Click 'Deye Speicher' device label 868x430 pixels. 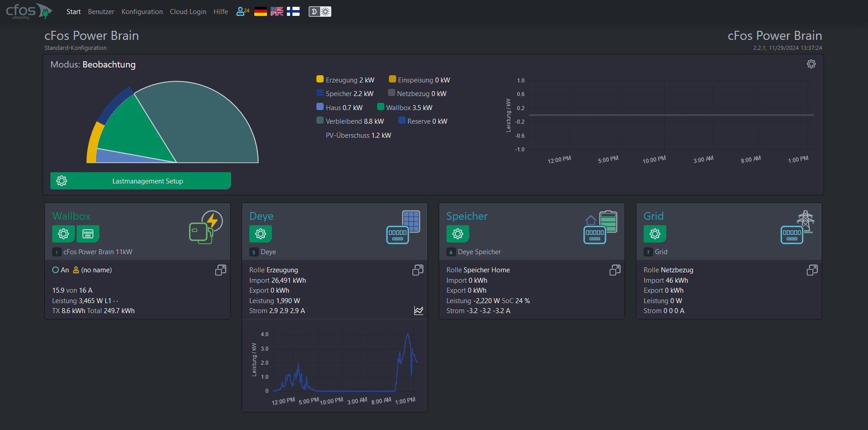click(479, 252)
